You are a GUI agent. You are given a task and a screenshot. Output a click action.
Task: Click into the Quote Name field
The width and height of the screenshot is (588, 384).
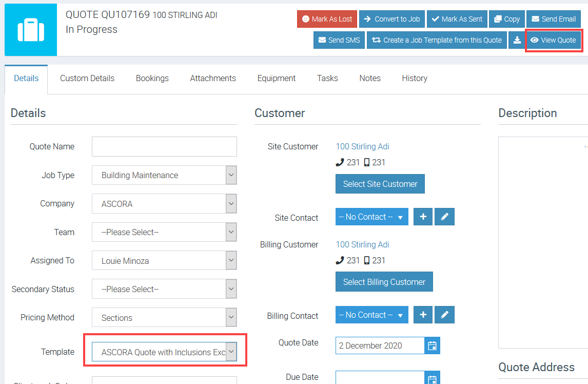[x=164, y=146]
